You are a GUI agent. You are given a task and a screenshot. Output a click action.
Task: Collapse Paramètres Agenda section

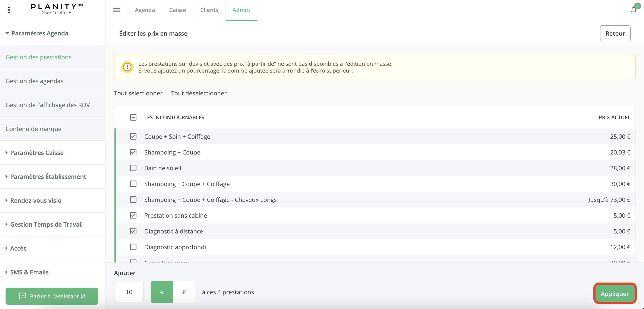pos(40,33)
